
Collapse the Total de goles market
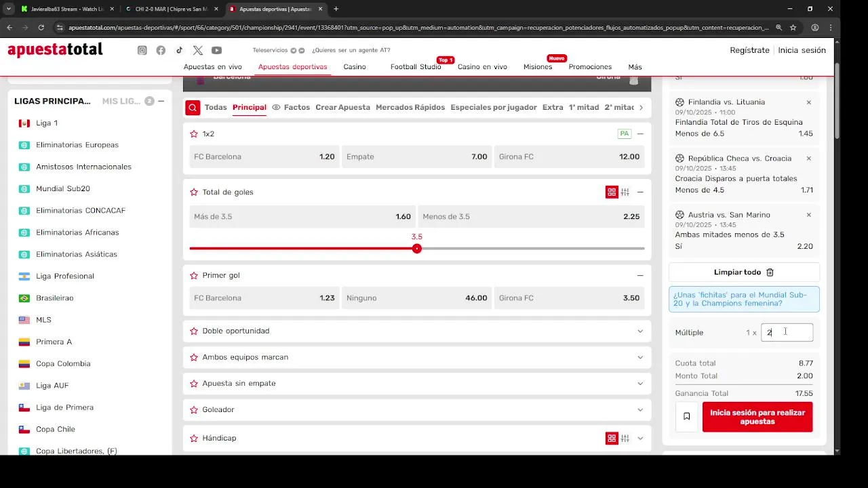640,192
